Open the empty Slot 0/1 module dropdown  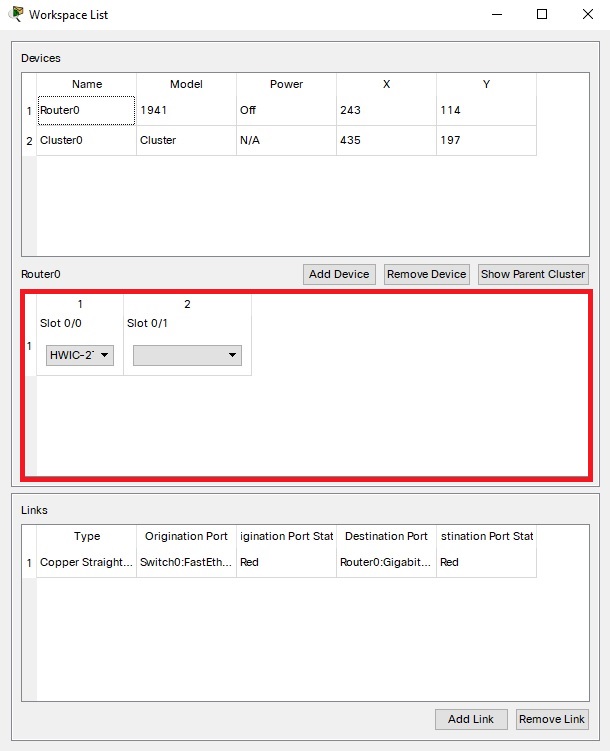pyautogui.click(x=187, y=355)
